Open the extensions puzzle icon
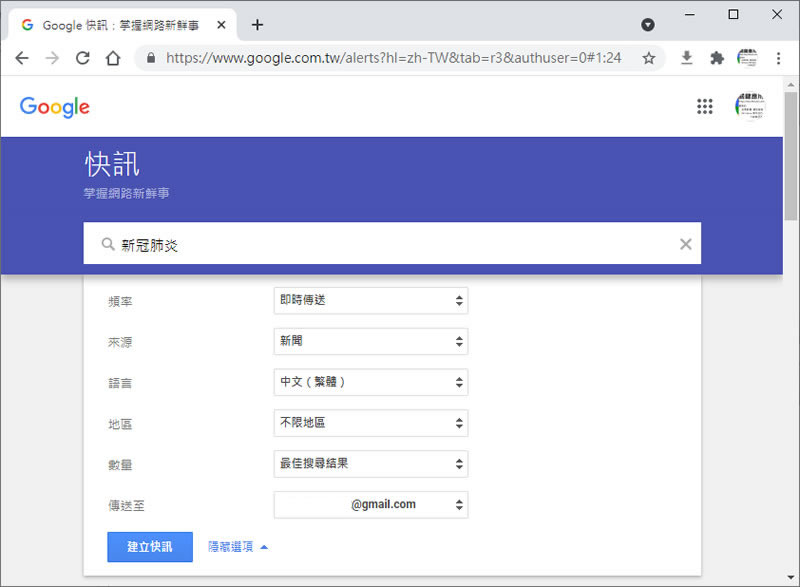Screen dimensions: 800x587 717,58
